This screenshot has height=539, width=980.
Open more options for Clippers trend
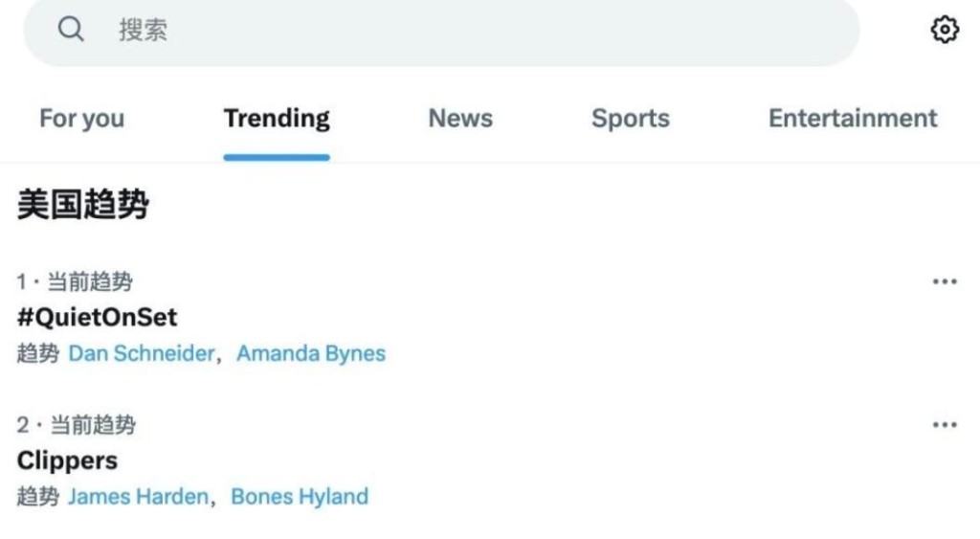pyautogui.click(x=945, y=424)
